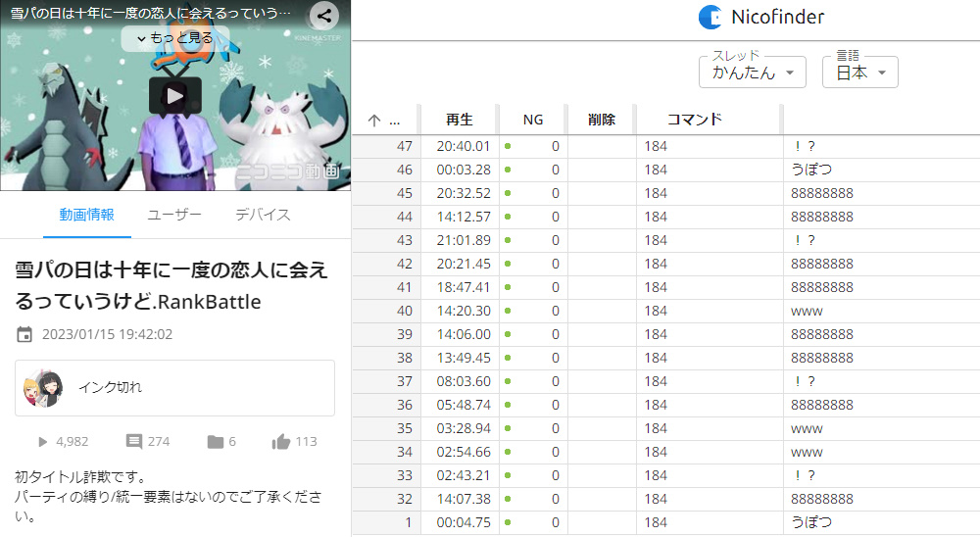This screenshot has height=537, width=980.
Task: Click the comment count icon
Action: pyautogui.click(x=134, y=442)
